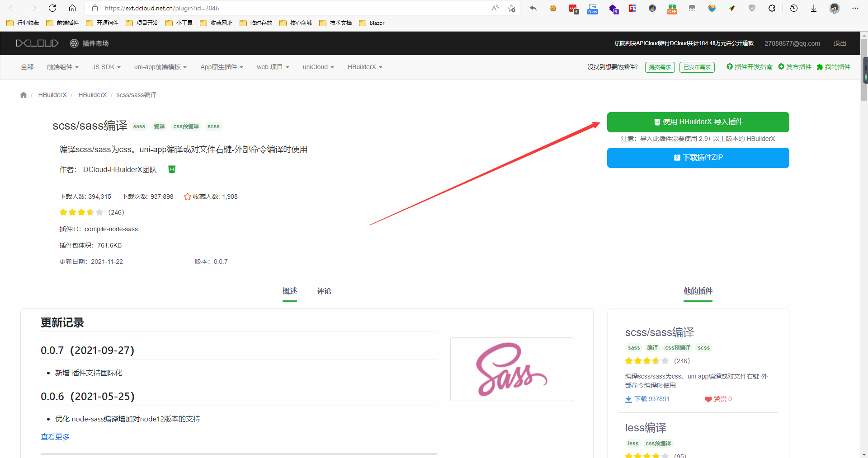Image resolution: width=868 pixels, height=458 pixels.
Task: Click the css预编译 tag beside the title
Action: coord(186,126)
